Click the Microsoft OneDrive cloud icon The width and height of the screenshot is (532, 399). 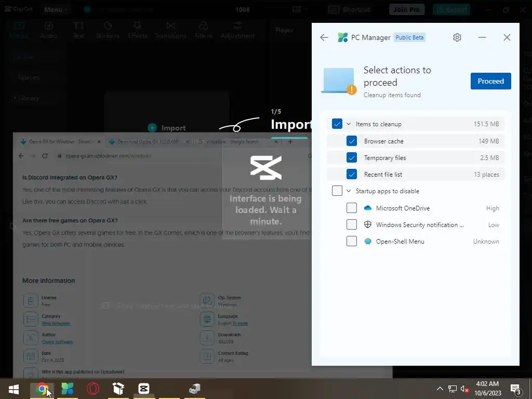coord(367,208)
